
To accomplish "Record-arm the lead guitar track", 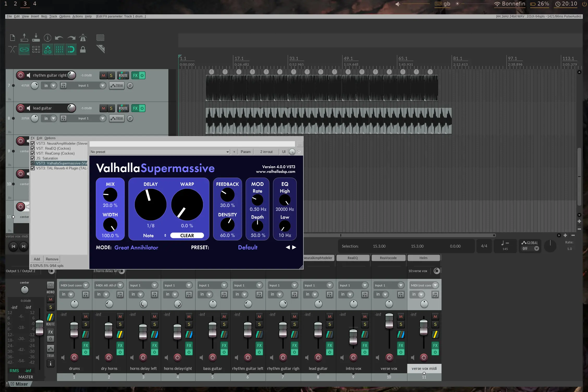I will point(20,108).
